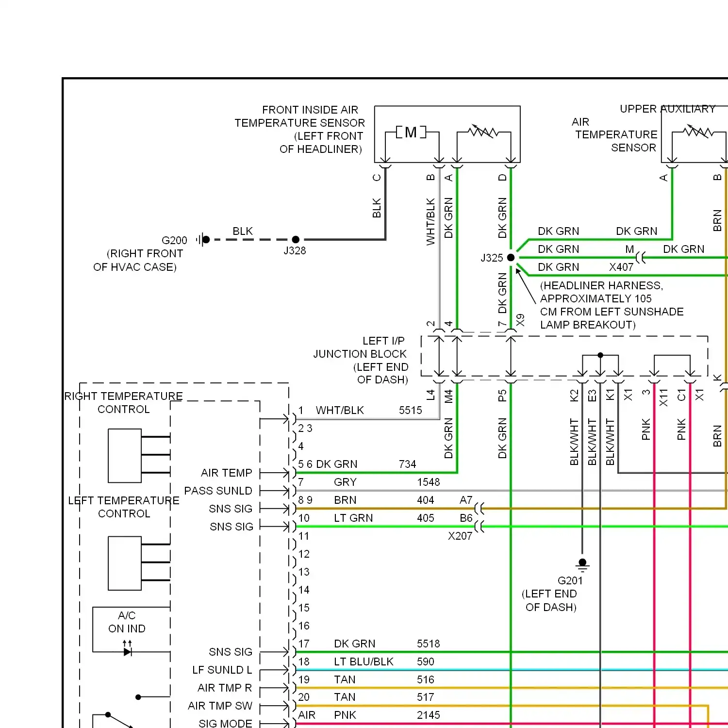This screenshot has width=728, height=728.
Task: Click junction block terminal label L4
Action: click(430, 395)
